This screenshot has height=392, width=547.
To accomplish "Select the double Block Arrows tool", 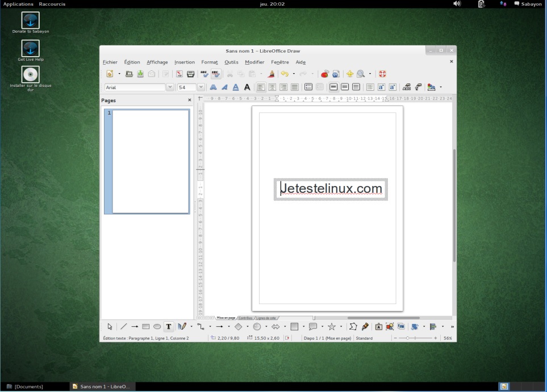I will [275, 327].
